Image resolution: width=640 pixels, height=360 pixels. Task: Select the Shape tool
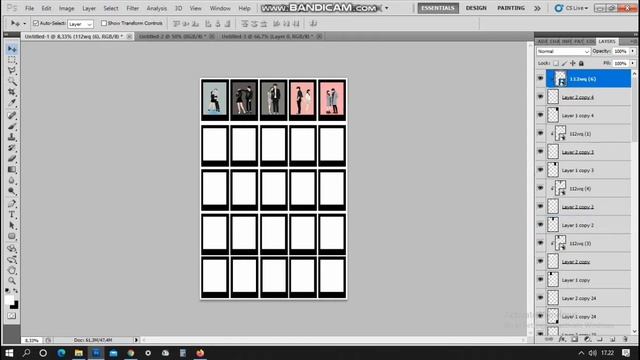tap(12, 236)
